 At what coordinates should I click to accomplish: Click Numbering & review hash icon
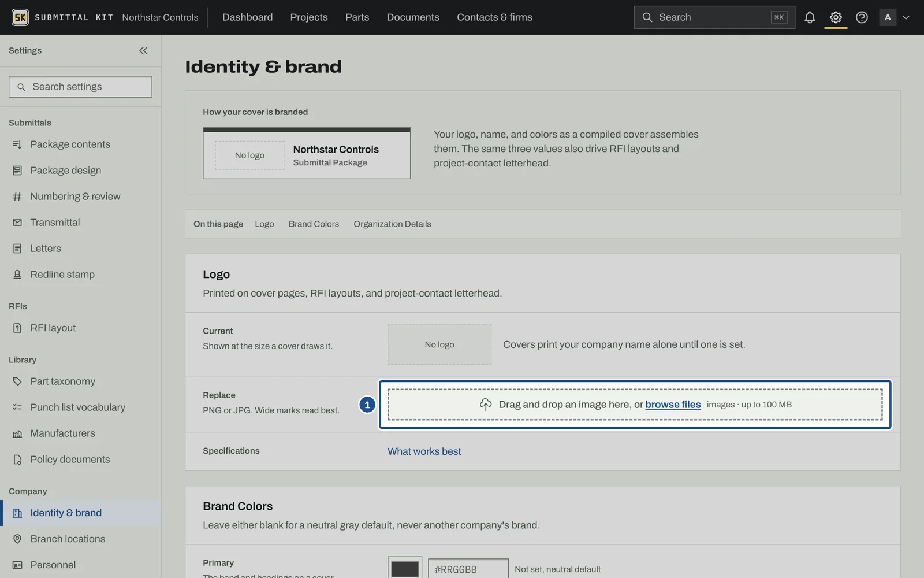pos(17,197)
